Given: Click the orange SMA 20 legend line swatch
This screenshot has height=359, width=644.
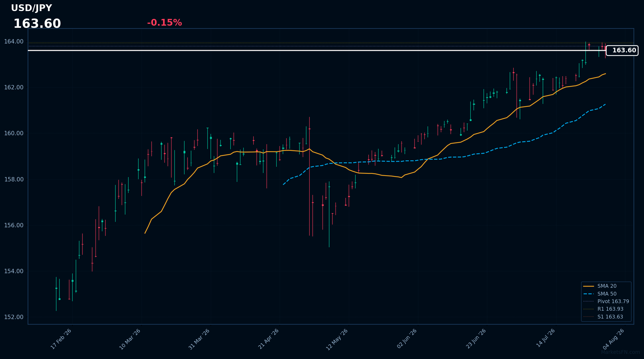Looking at the screenshot, I should tap(588, 286).
